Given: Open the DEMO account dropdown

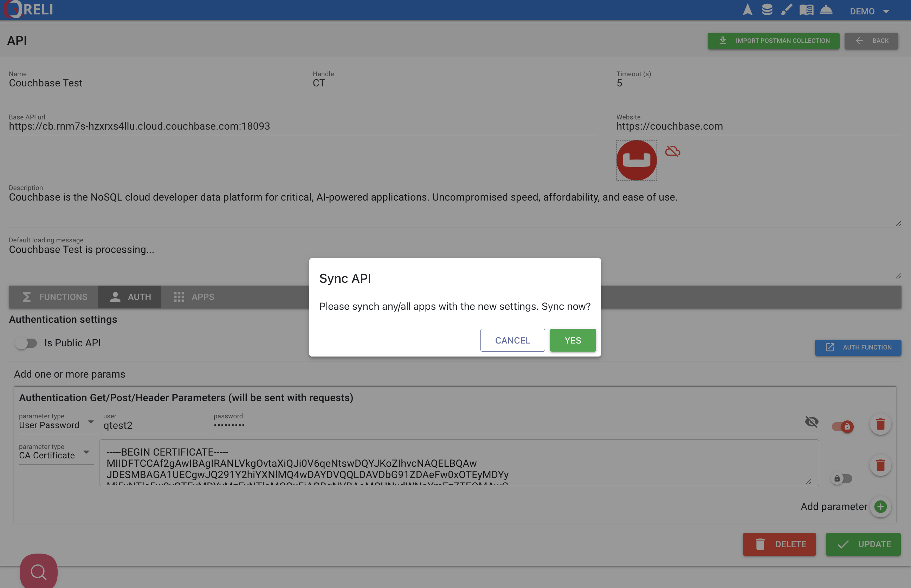Looking at the screenshot, I should pos(869,12).
